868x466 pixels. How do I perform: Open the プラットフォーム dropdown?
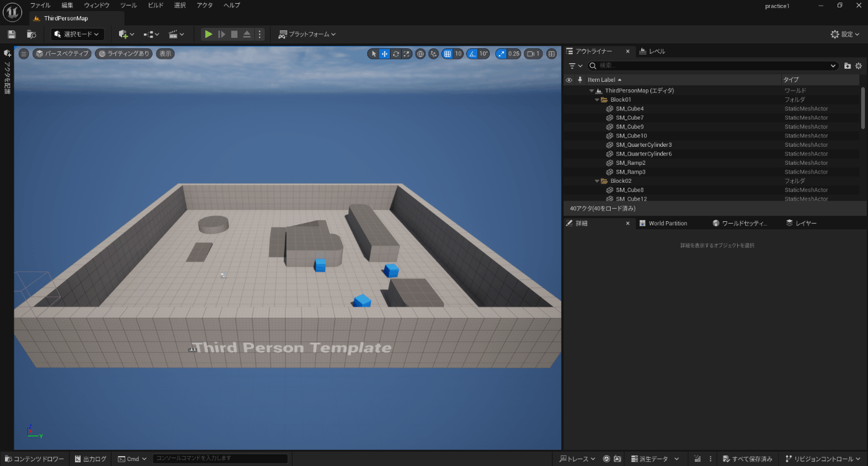coord(307,34)
